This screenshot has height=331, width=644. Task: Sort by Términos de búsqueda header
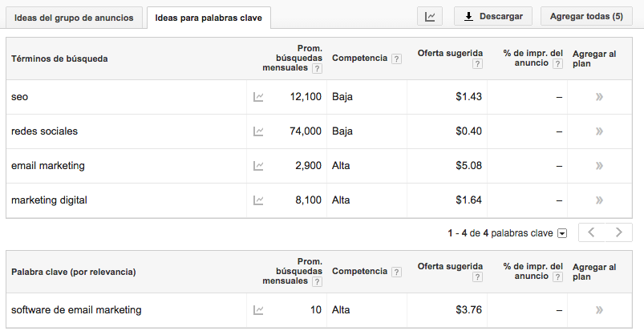(59, 59)
